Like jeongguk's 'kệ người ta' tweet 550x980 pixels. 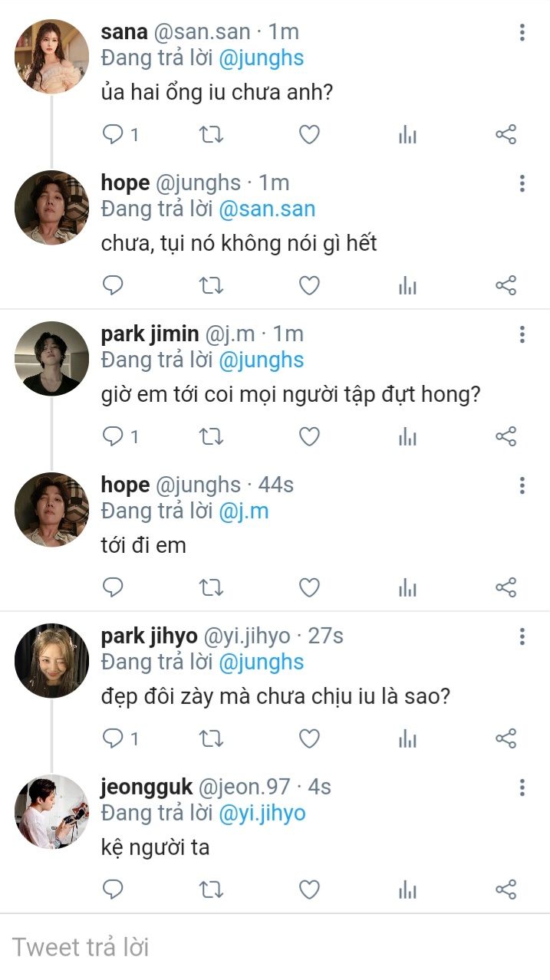(x=308, y=890)
